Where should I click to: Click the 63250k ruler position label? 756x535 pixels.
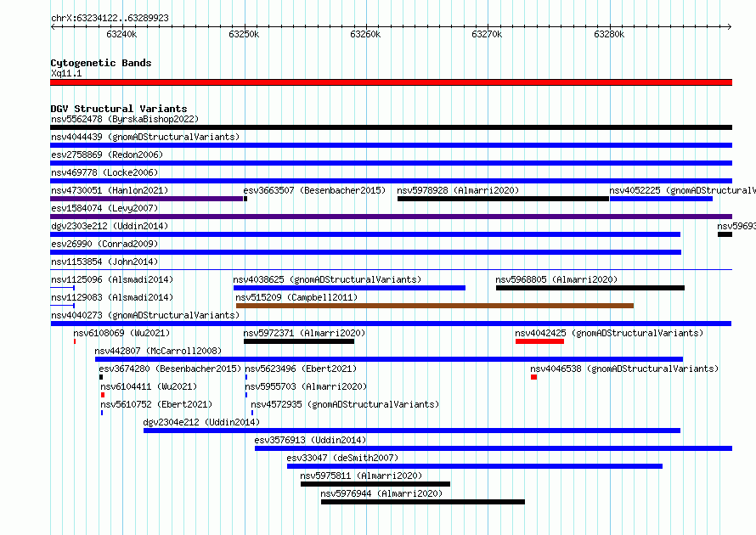(244, 34)
